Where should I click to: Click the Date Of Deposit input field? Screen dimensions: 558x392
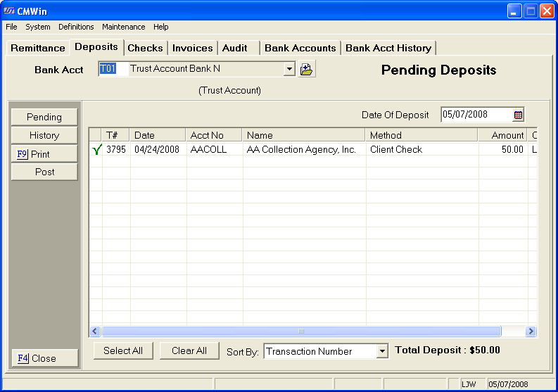(x=476, y=115)
